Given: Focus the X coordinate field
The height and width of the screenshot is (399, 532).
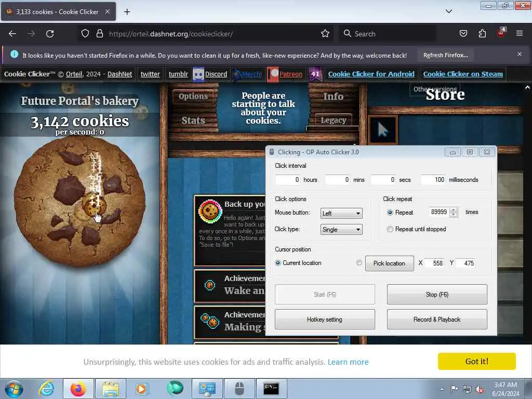Looking at the screenshot, I should tap(435, 263).
